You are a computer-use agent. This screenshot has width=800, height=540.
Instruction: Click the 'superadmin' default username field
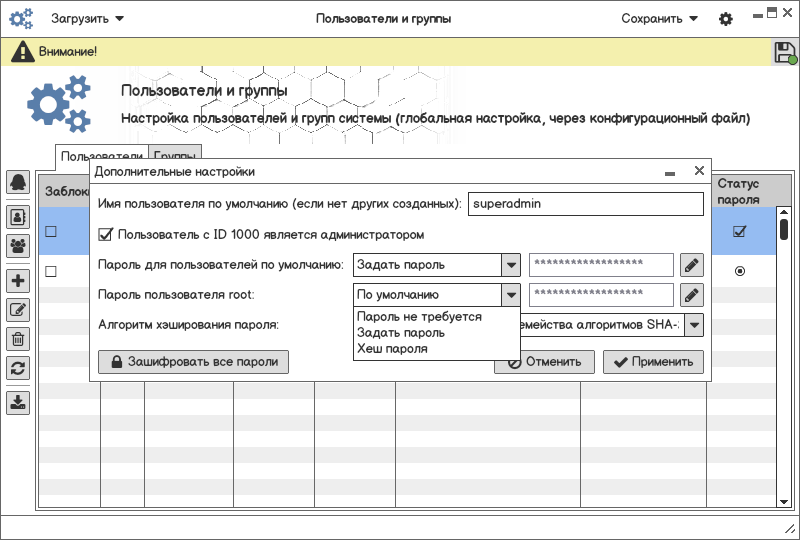pyautogui.click(x=586, y=204)
